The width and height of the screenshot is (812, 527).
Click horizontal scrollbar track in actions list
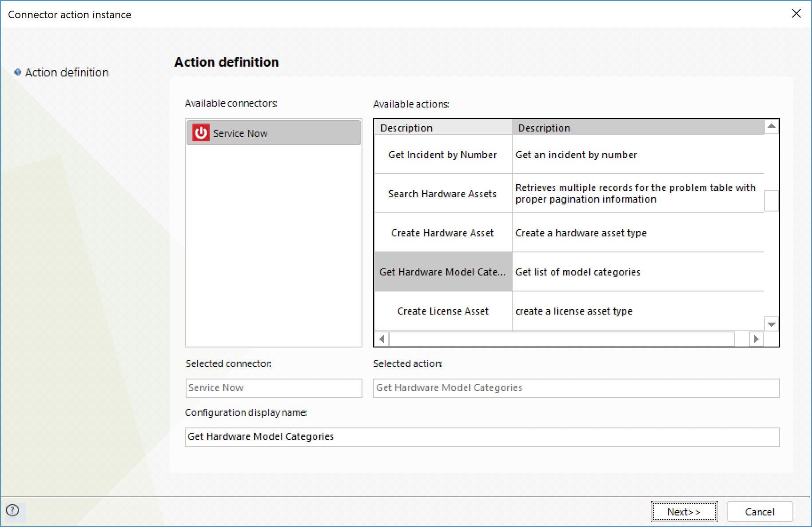(562, 339)
